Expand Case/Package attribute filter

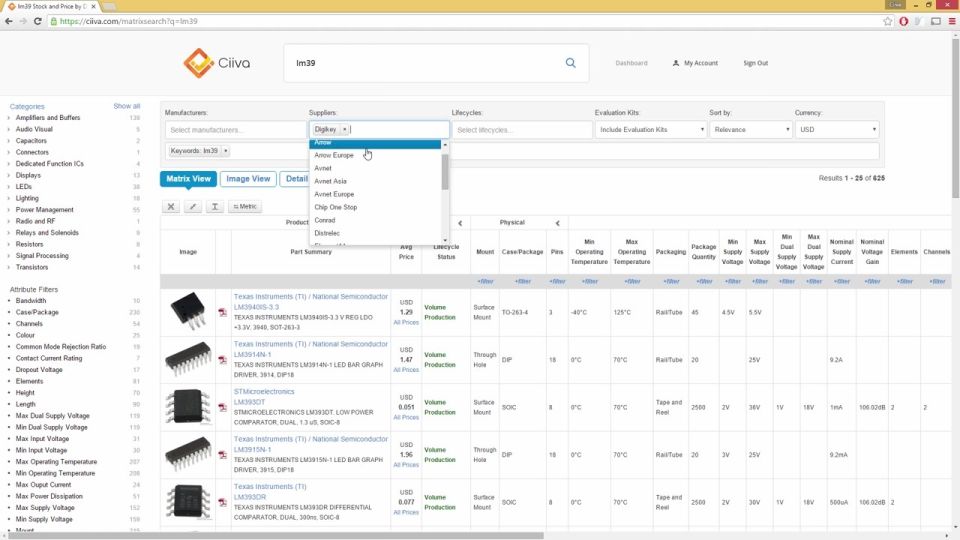tap(37, 312)
